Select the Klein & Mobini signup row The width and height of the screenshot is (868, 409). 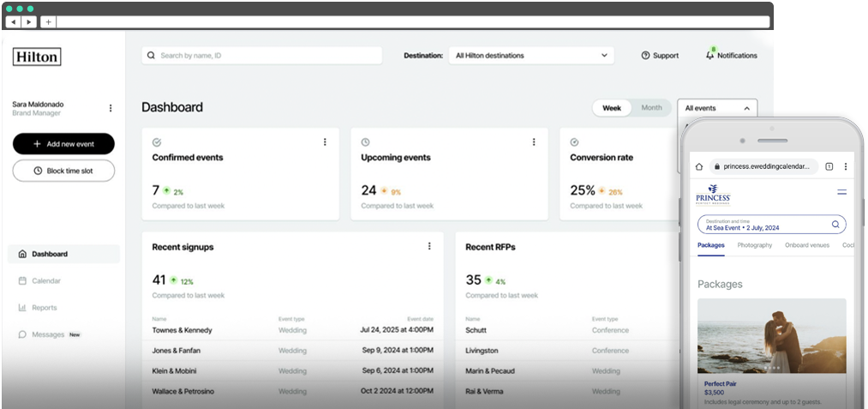coord(293,370)
